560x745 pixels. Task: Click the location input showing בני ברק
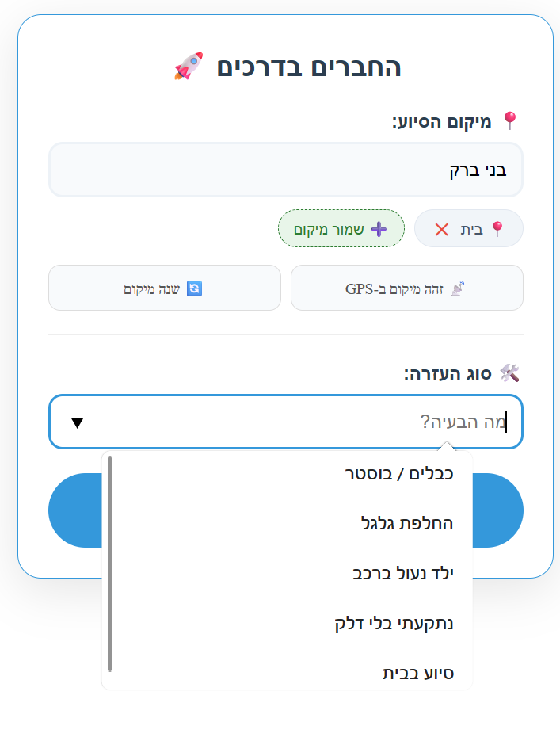285,169
